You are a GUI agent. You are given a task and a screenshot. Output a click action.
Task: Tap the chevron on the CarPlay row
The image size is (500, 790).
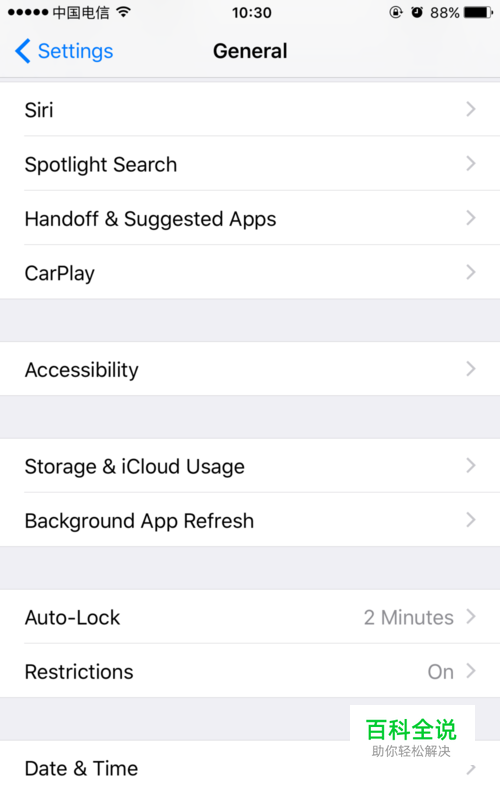pos(471,272)
